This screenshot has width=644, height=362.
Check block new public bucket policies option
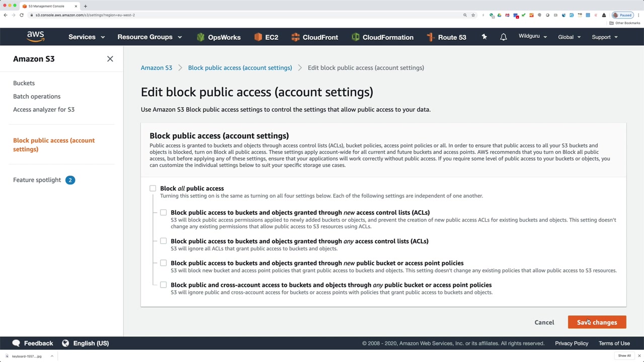[x=164, y=263]
